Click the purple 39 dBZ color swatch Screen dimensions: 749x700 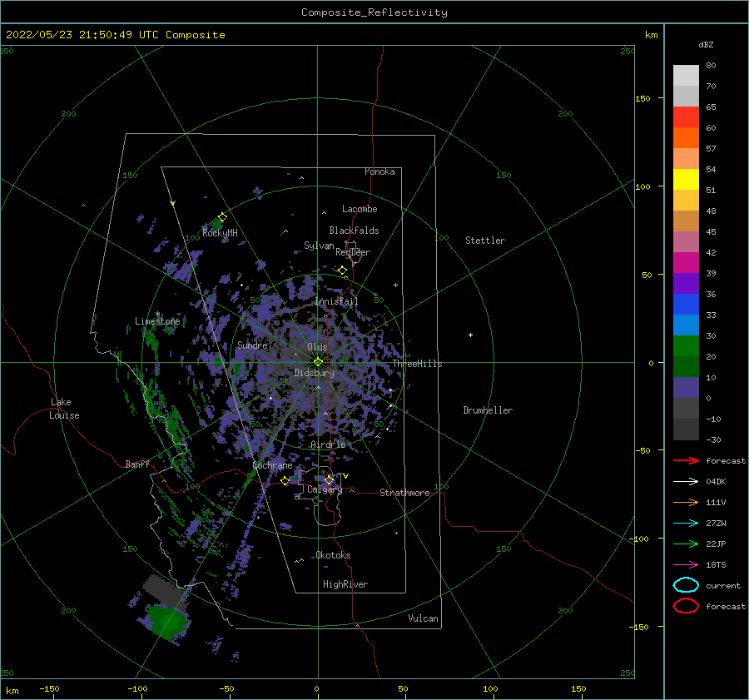tap(686, 283)
